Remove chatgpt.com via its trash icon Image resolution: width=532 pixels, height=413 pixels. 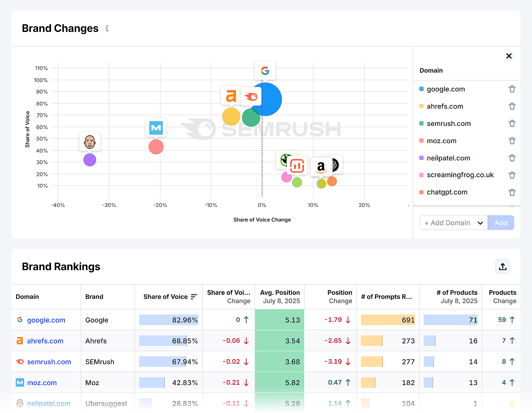[512, 192]
